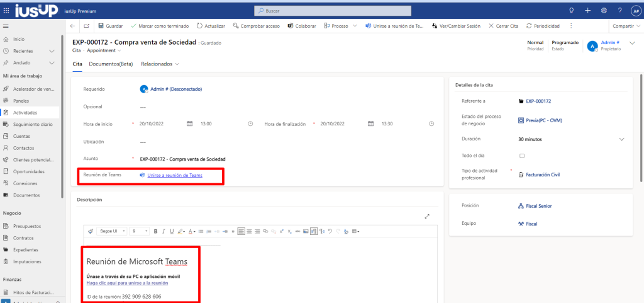The height and width of the screenshot is (303, 644).
Task: Expand the Recientes sidebar section
Action: 52,51
